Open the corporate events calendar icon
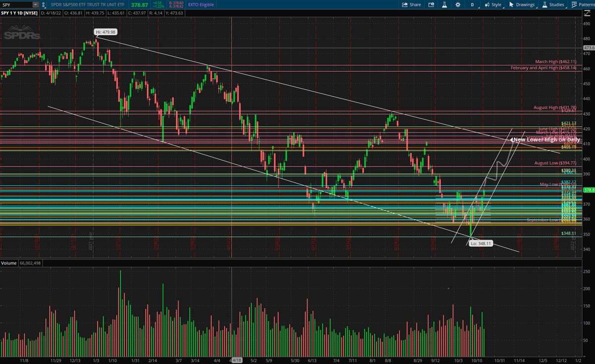The height and width of the screenshot is (364, 595). [431, 4]
